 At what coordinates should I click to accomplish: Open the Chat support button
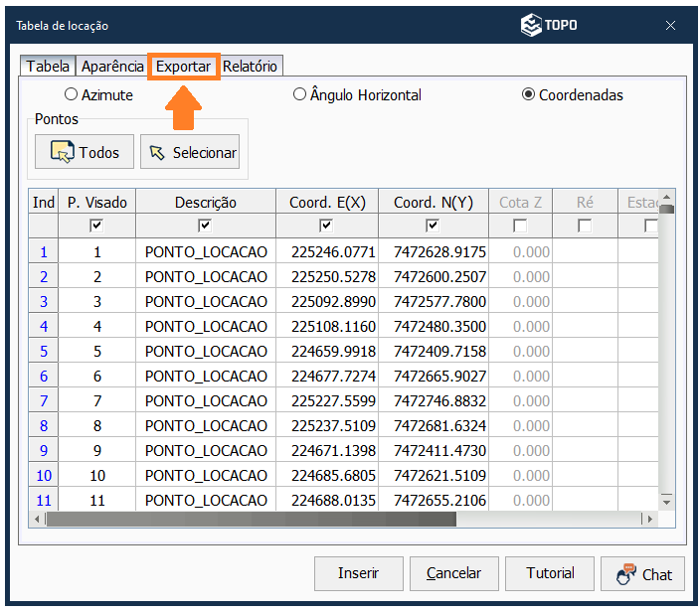point(643,573)
